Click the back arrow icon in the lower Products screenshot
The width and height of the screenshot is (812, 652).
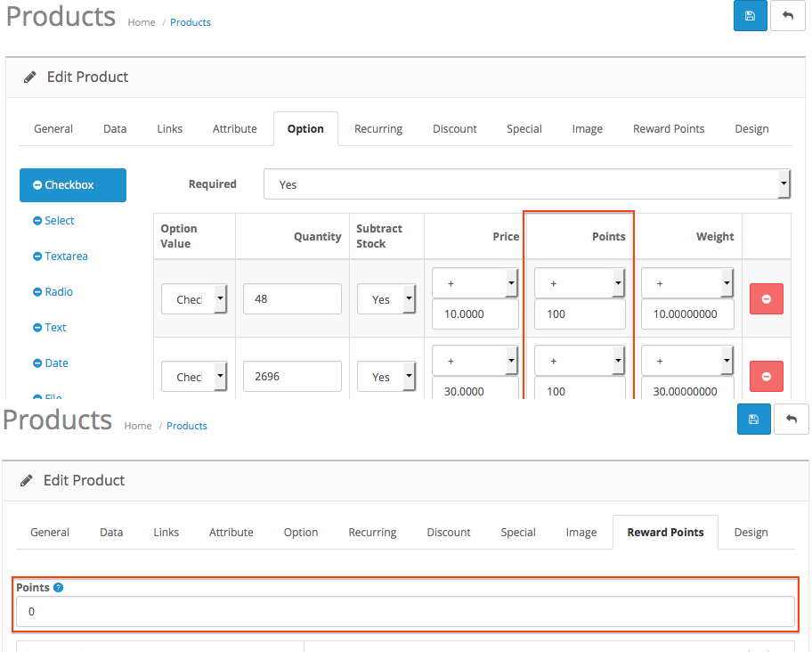792,419
